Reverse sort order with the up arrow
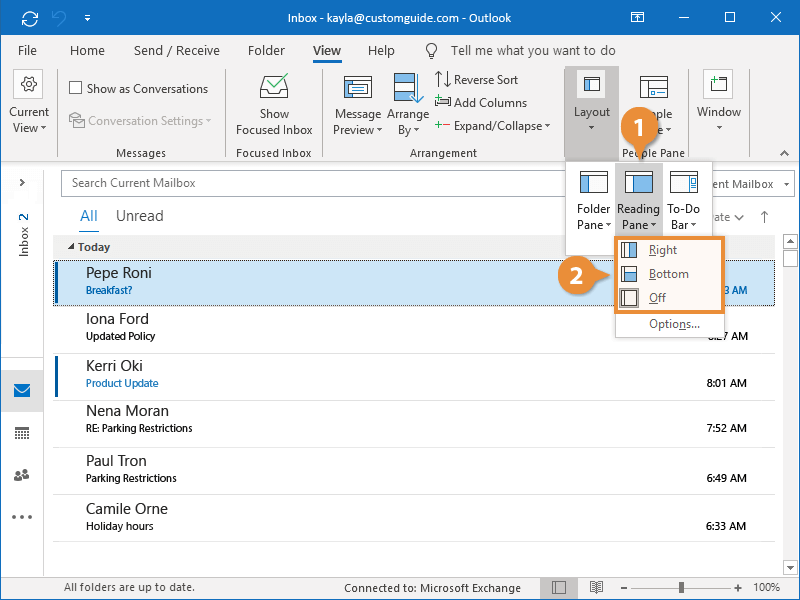800x600 pixels. point(764,217)
